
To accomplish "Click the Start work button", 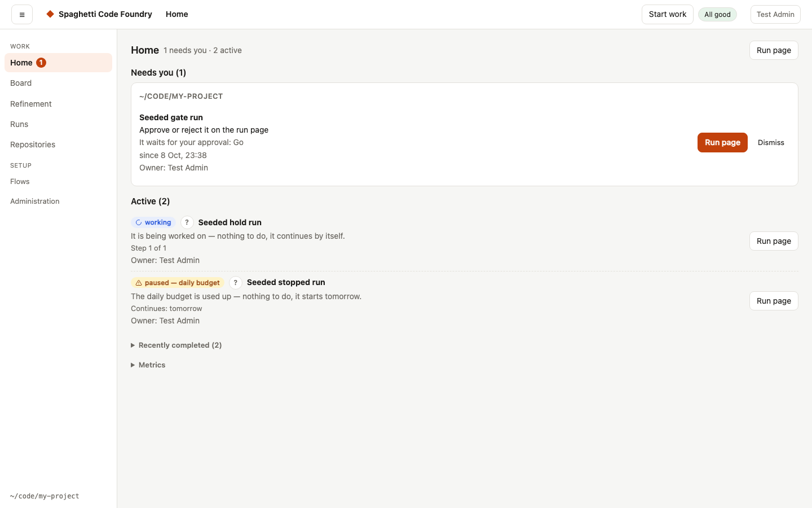I will point(668,15).
